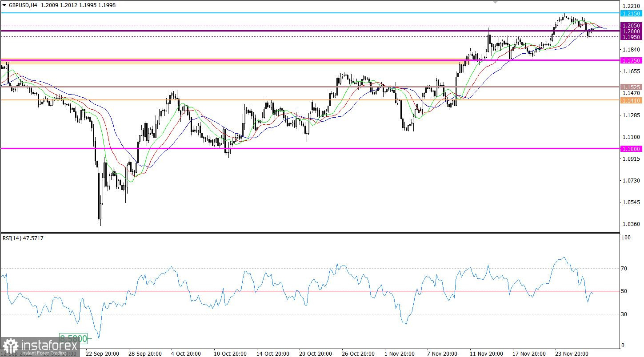The height and width of the screenshot is (357, 644).
Task: Click the 23 Nov 20:00 time label
Action: 572,354
